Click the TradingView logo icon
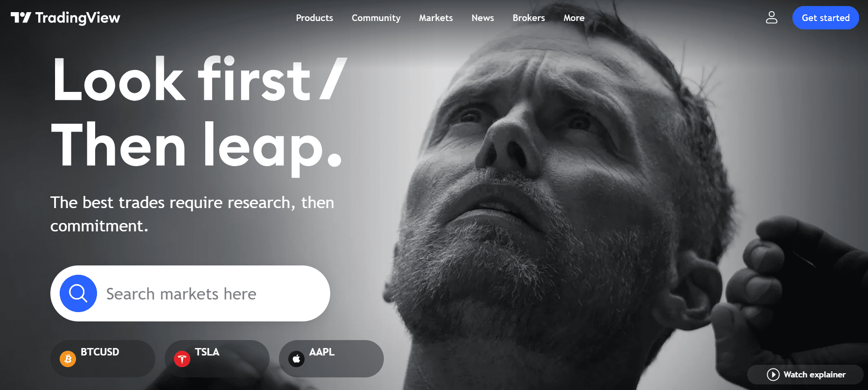 pos(21,18)
